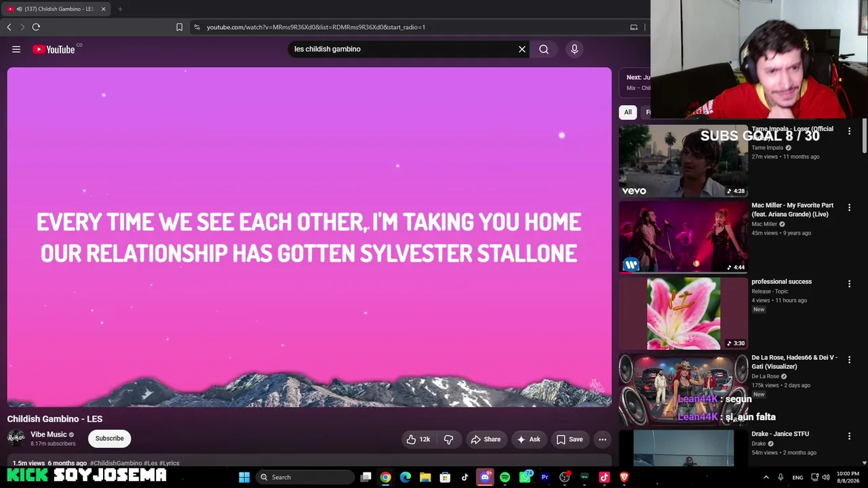Play the pink lily professional success thumbnail
Screen dimensions: 868x488
(x=683, y=313)
